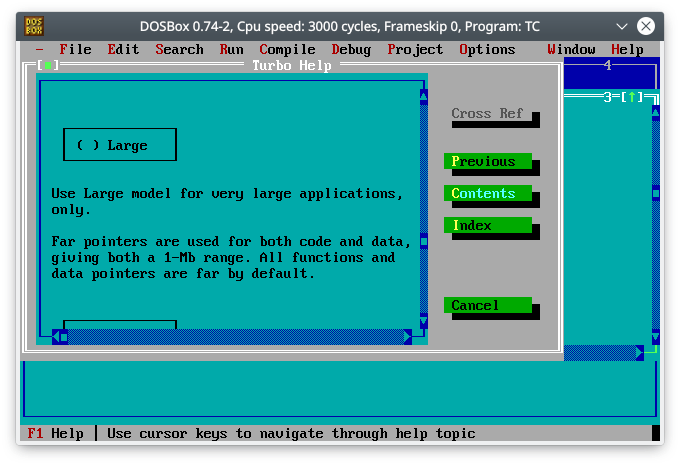Open the Help menu

point(627,49)
